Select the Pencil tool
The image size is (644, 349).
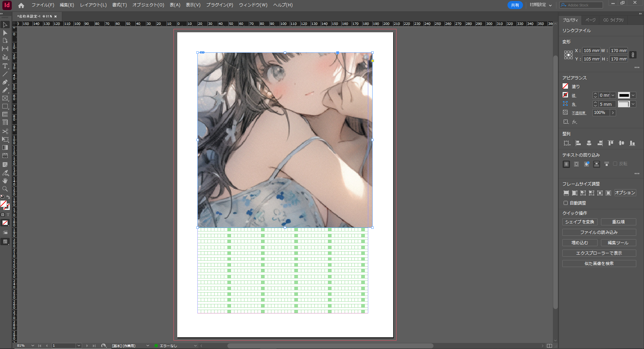pyautogui.click(x=5, y=90)
